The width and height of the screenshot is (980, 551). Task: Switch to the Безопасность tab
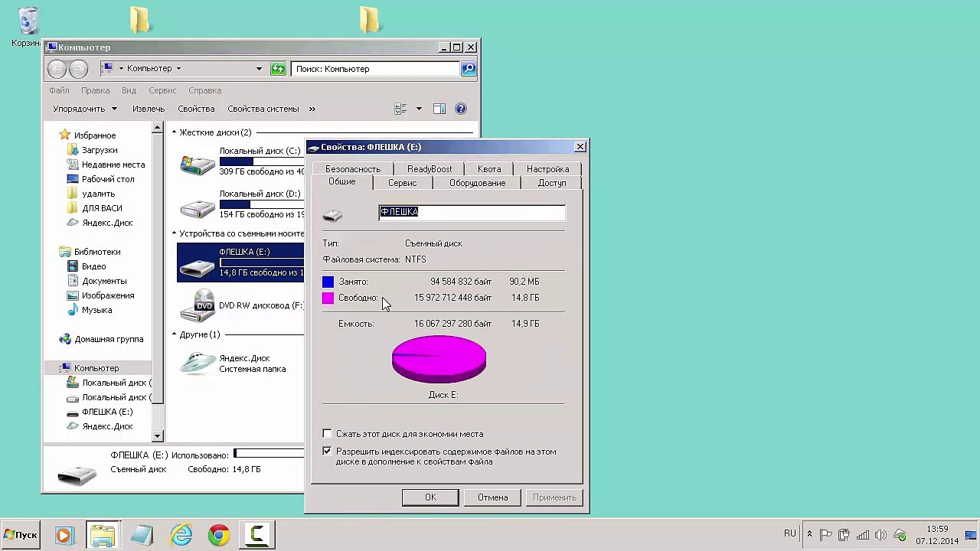point(352,169)
